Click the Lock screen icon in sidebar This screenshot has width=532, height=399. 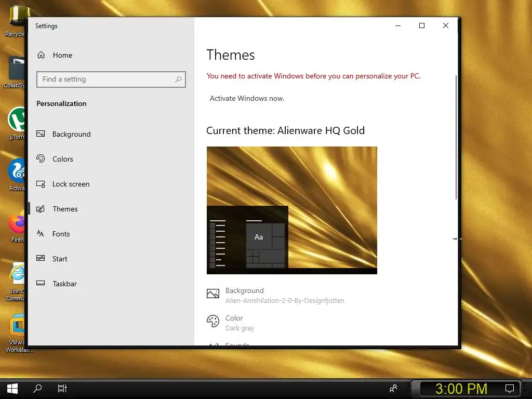tap(41, 184)
